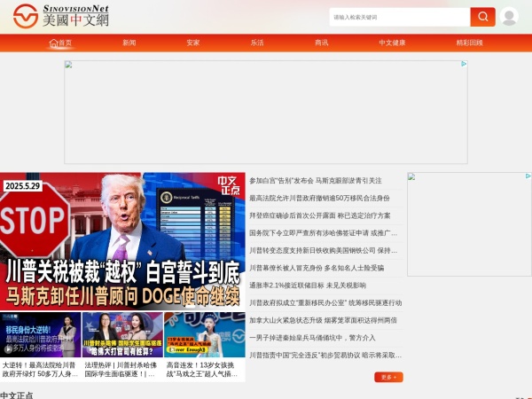Click the 更多+ button
This screenshot has width=532, height=399.
tap(388, 377)
